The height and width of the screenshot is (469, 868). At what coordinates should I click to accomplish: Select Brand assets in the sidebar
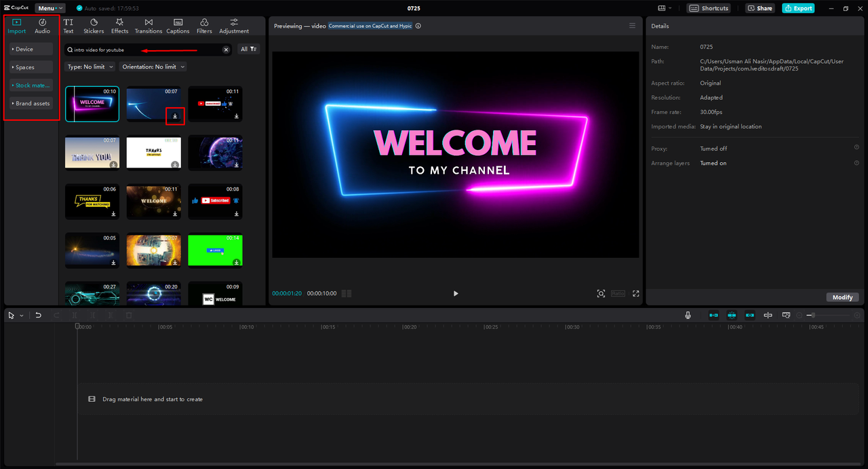(31, 104)
